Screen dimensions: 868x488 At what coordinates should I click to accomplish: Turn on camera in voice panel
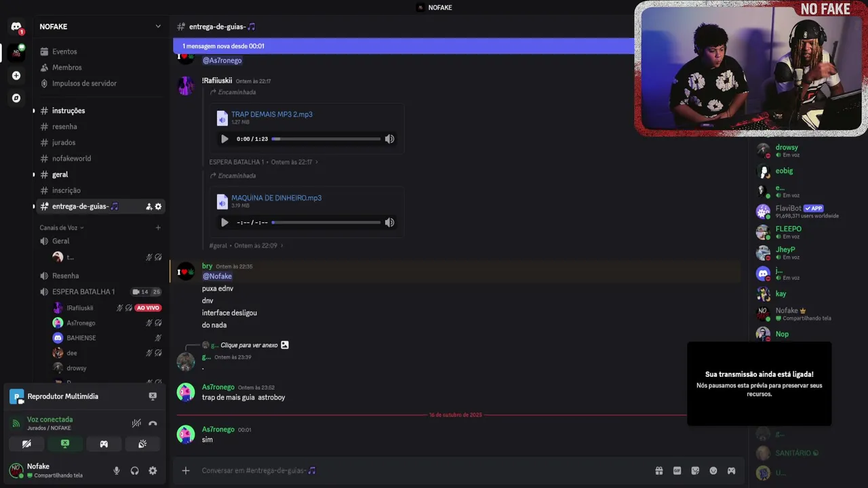point(26,444)
